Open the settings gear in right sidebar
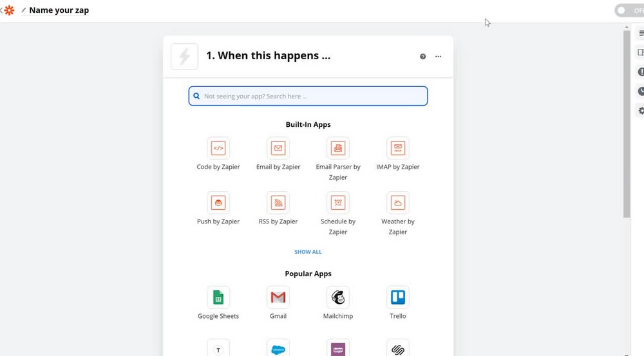Viewport: 644px width, 356px height. click(x=640, y=111)
